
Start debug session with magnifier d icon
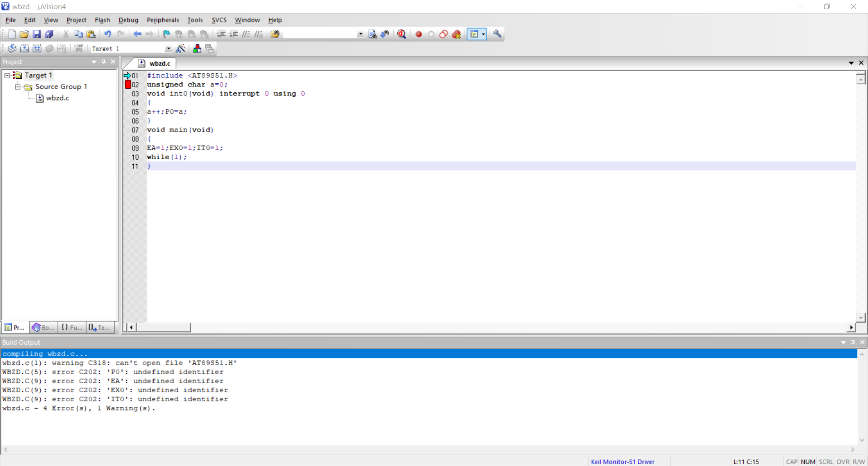tap(401, 34)
